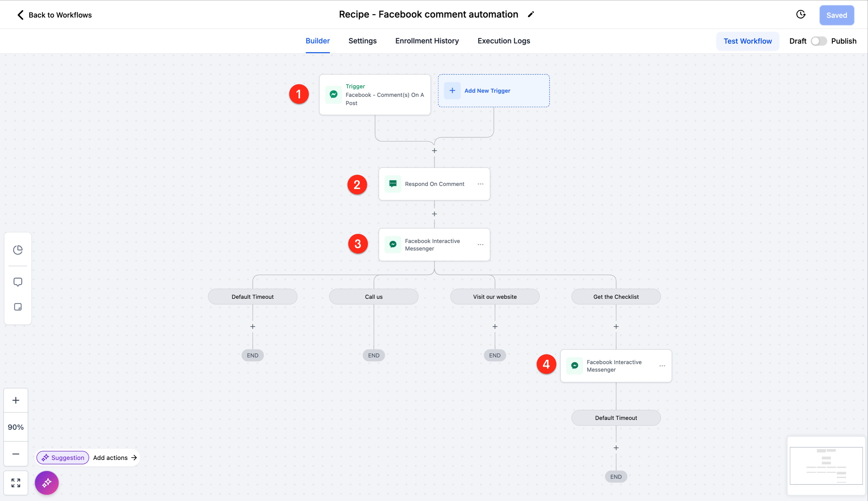868x501 pixels.
Task: Add a sticky note from left panel
Action: [x=18, y=307]
